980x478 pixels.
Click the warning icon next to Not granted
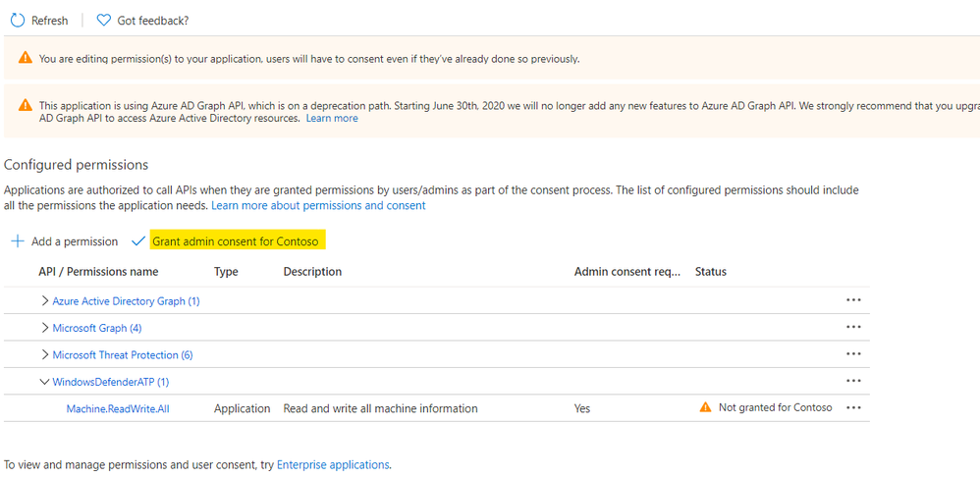tap(705, 407)
